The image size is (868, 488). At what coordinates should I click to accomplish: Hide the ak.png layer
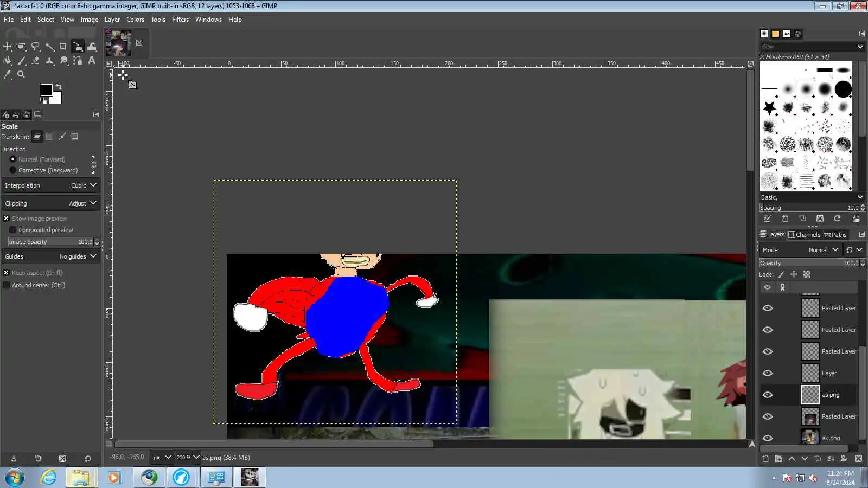768,438
